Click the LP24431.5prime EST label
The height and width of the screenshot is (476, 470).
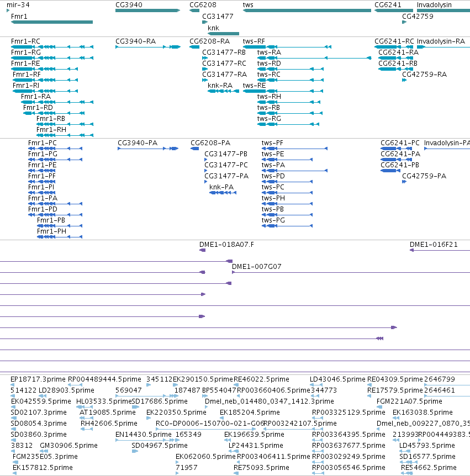pos(256,446)
